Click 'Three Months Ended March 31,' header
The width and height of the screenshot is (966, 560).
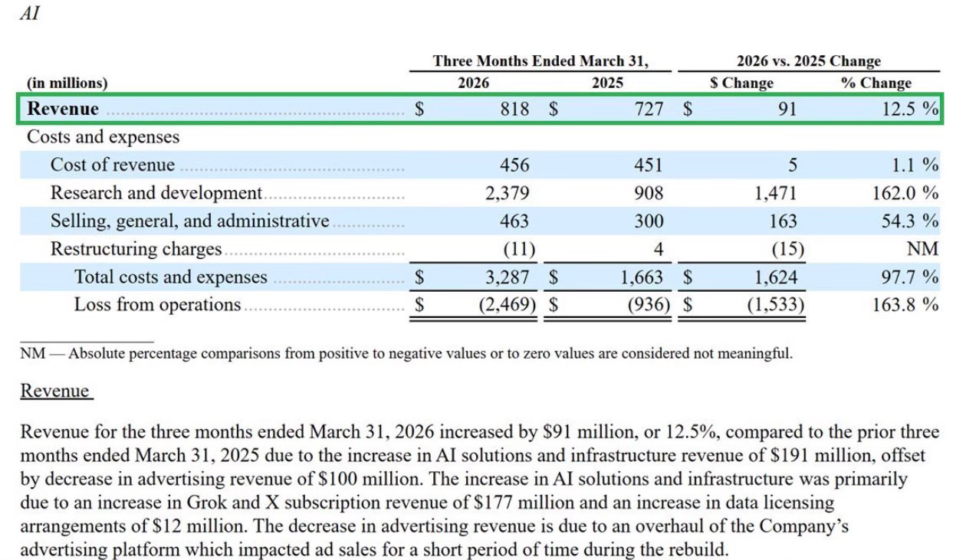(540, 61)
